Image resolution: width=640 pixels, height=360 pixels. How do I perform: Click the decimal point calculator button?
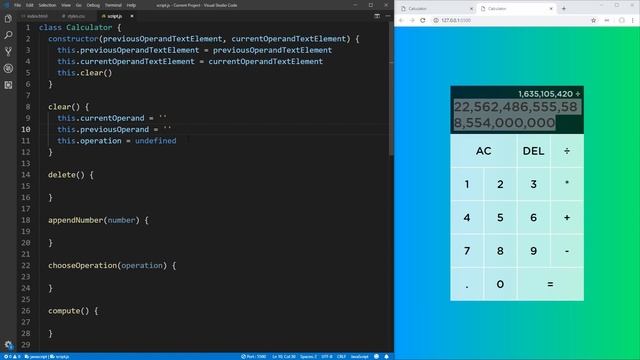click(x=467, y=284)
